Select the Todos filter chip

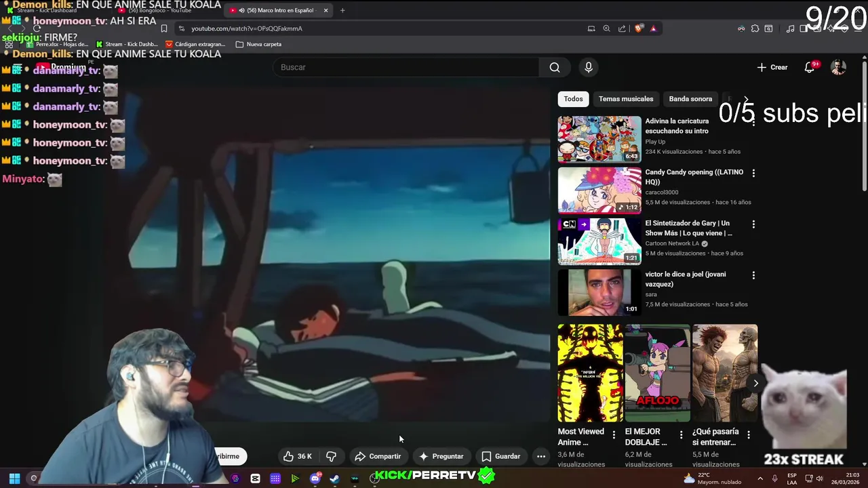click(x=573, y=99)
